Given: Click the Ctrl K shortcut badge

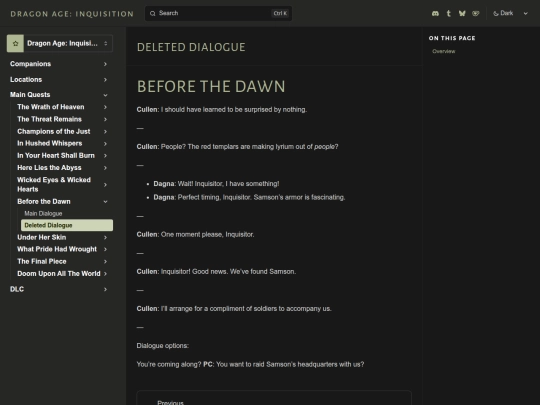Looking at the screenshot, I should (280, 13).
